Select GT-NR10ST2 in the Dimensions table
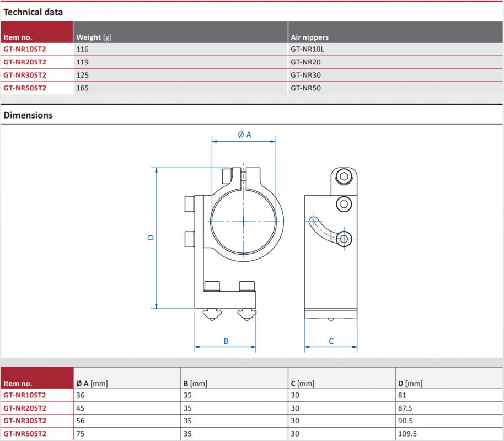Image resolution: width=504 pixels, height=441 pixels. 25,395
